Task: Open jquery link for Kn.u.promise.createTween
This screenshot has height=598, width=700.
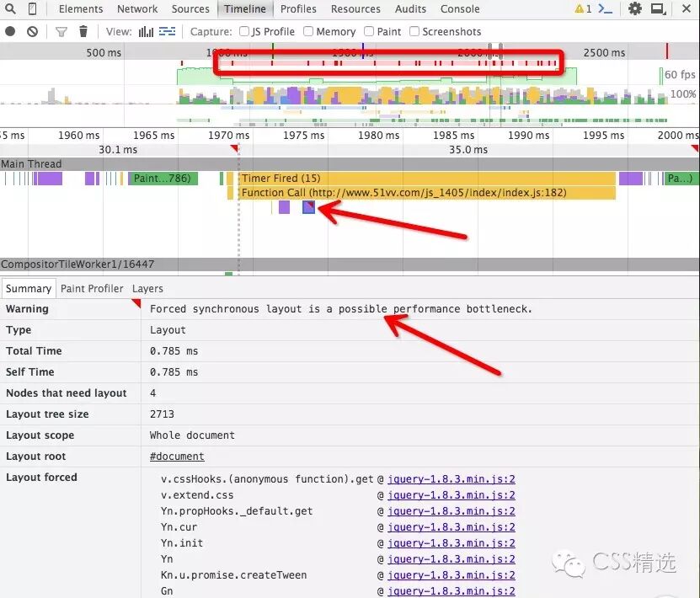Action: pos(451,575)
